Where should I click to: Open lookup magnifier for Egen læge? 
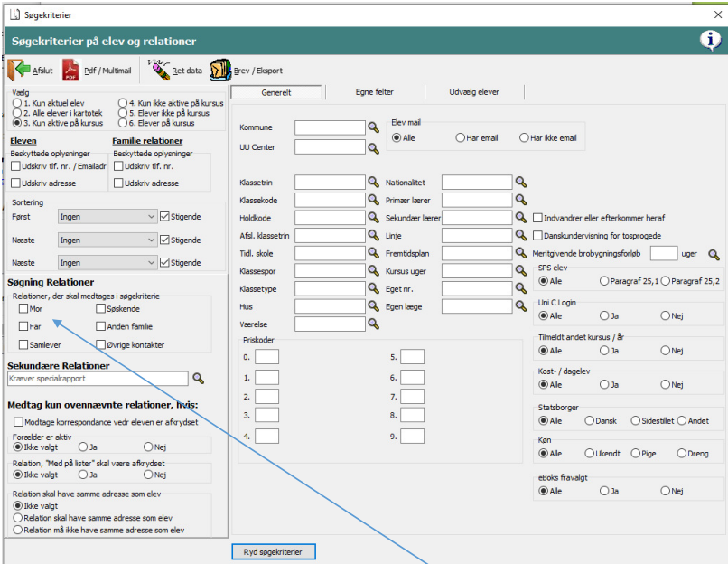pyautogui.click(x=521, y=305)
